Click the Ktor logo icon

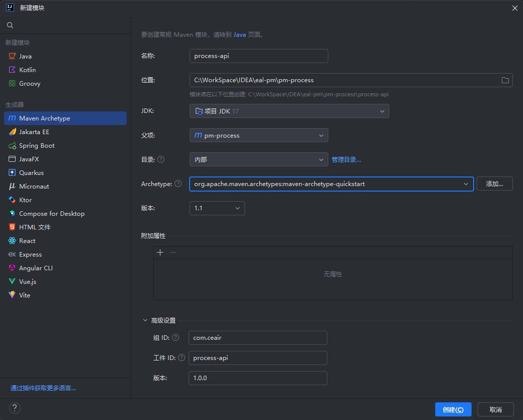click(12, 200)
